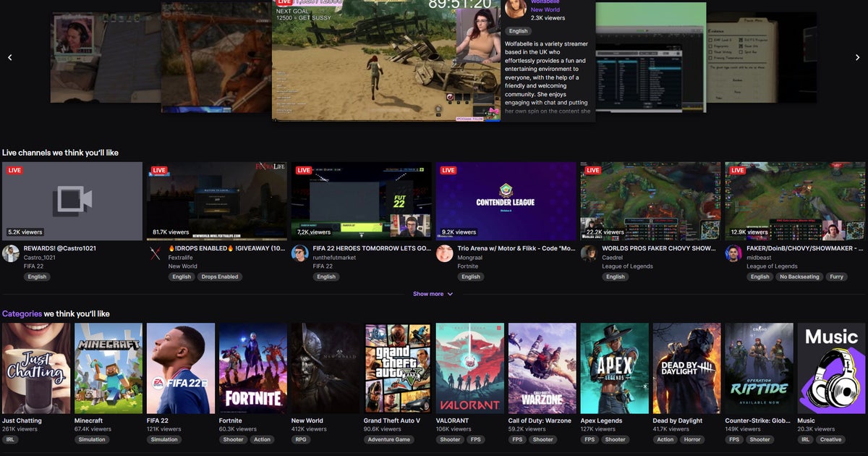Click the Apex Legends category title text
The width and height of the screenshot is (868, 456).
(x=603, y=421)
